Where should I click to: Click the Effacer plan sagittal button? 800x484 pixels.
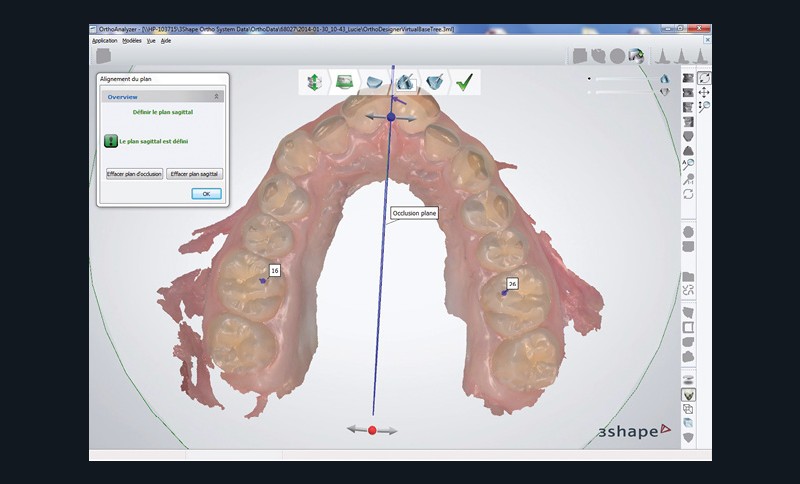[x=195, y=174]
